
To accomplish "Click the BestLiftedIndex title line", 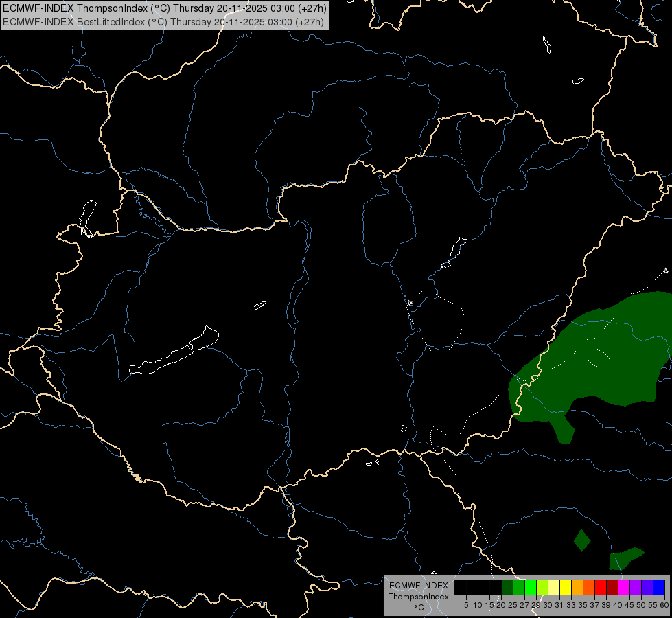I will coord(163,22).
